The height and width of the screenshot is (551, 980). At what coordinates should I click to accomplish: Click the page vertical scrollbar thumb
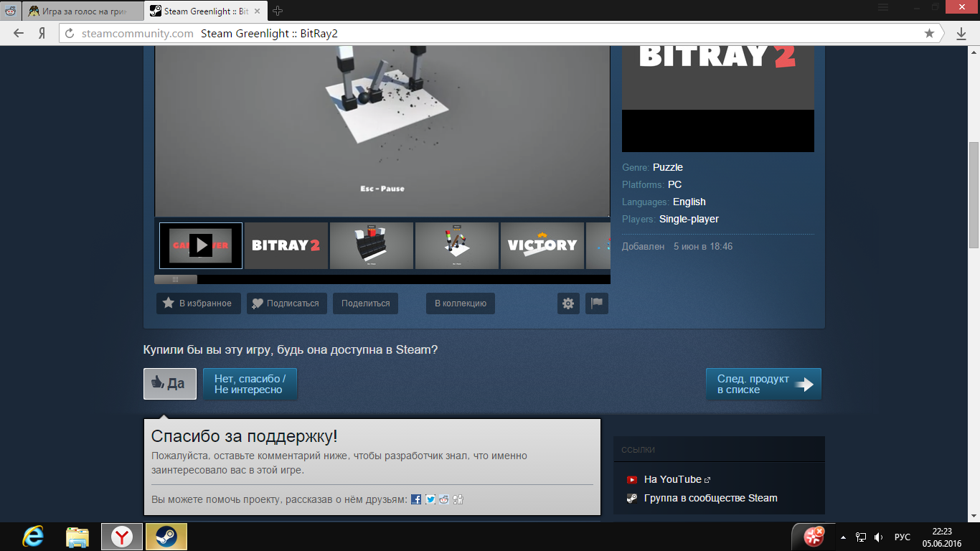[974, 195]
